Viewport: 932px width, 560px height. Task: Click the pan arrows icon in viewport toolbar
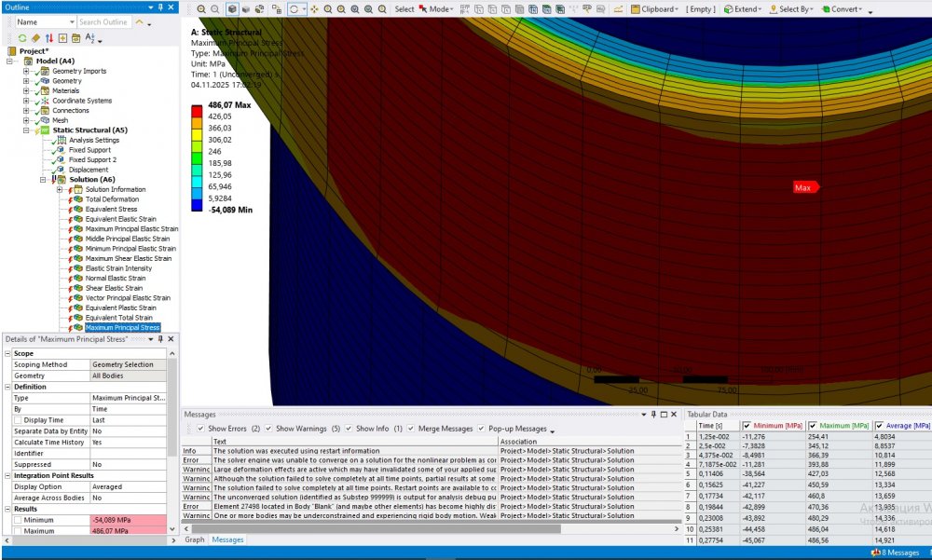[x=313, y=9]
